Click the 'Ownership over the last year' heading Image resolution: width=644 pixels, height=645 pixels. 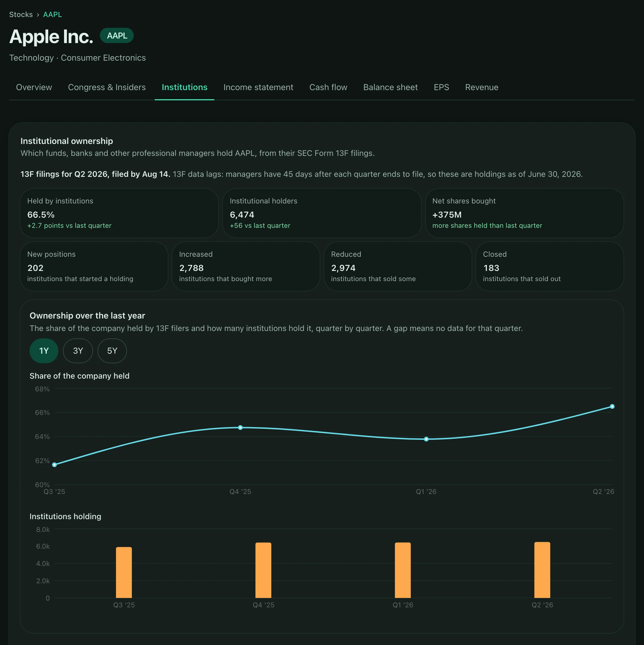(x=87, y=315)
